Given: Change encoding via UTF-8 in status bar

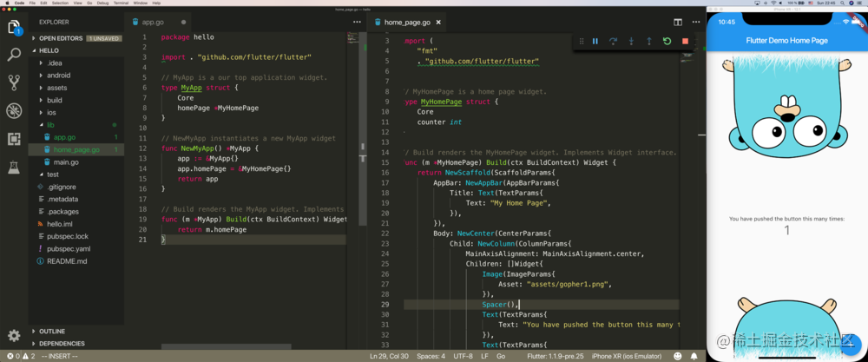Looking at the screenshot, I should (463, 357).
